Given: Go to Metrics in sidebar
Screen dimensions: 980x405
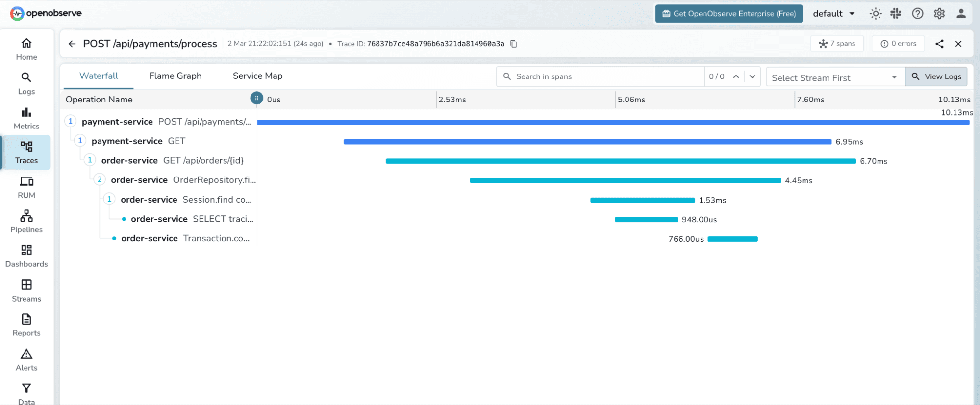Looking at the screenshot, I should coord(26,119).
